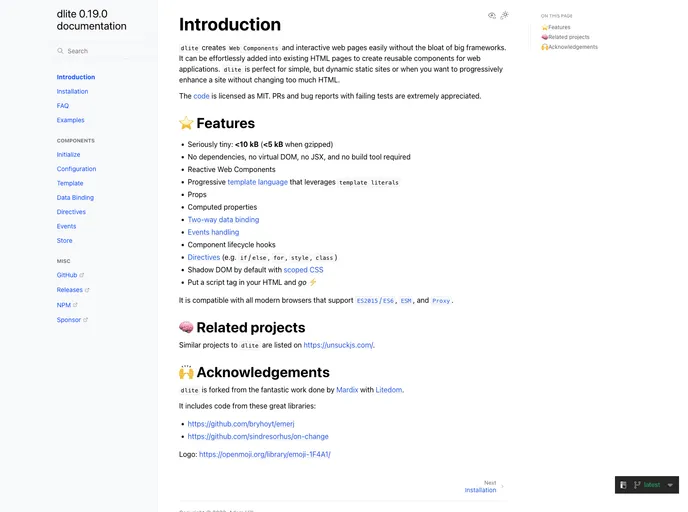Go to the Events sidebar page
Viewport: 688px width, 512px height.
[x=66, y=226]
